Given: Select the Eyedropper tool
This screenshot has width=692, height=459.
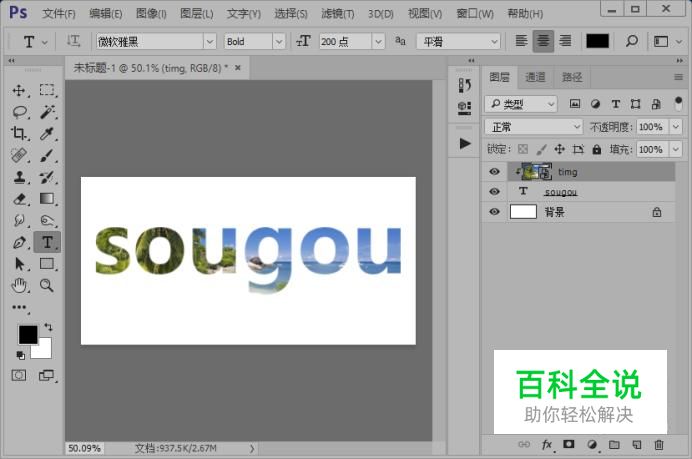Looking at the screenshot, I should [47, 133].
